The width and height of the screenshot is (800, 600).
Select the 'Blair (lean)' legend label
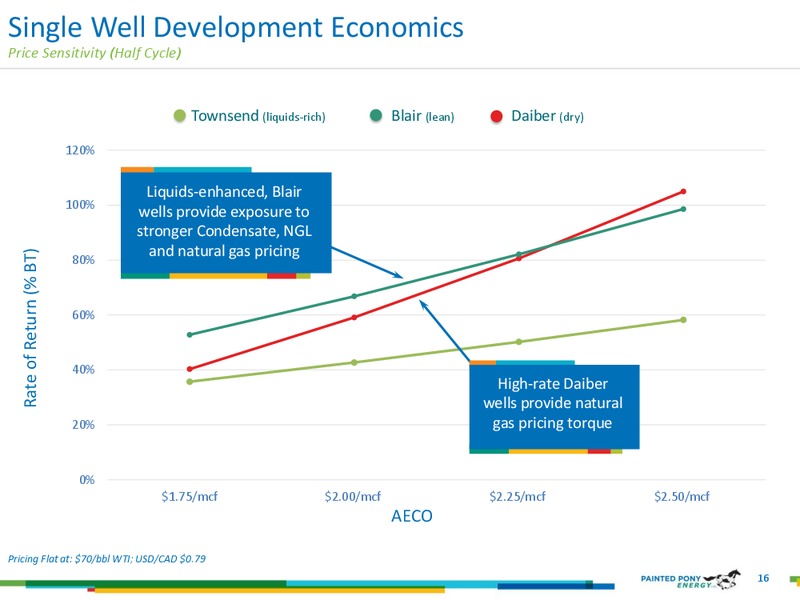(x=422, y=116)
